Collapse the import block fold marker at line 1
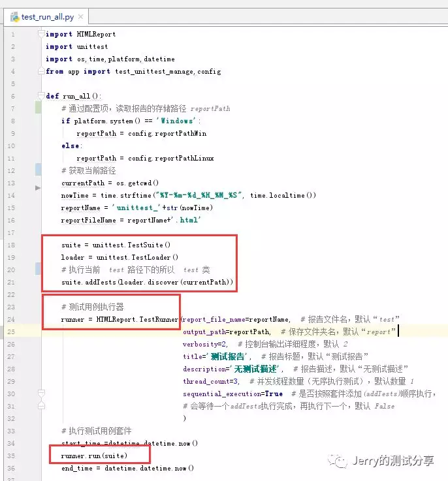Screen dimensions: 448x481 [x=41, y=33]
